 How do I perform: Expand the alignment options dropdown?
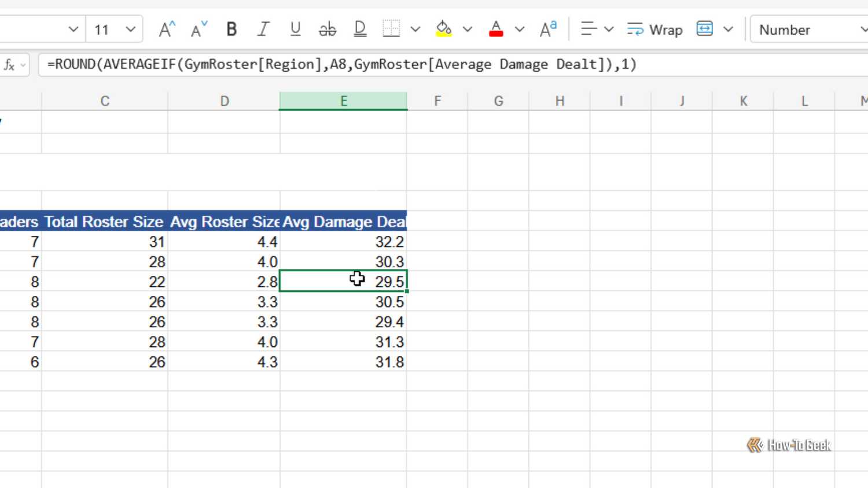[x=609, y=29]
